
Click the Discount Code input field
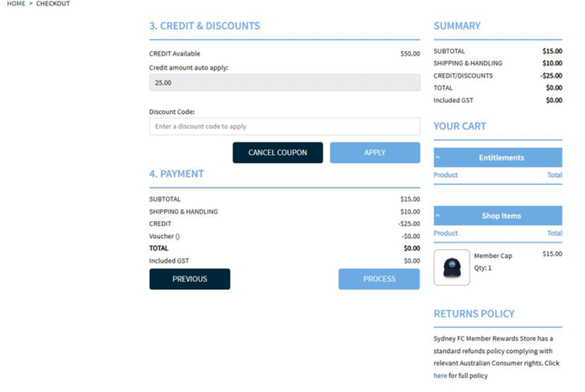pyautogui.click(x=285, y=126)
